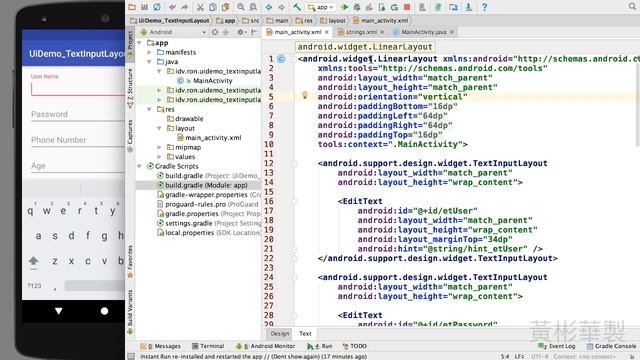Navigate Back with blue left arrow

coord(269,7)
